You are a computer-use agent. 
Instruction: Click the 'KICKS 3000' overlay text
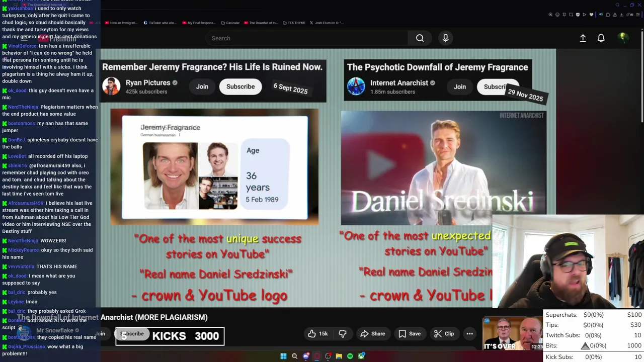[x=186, y=336]
